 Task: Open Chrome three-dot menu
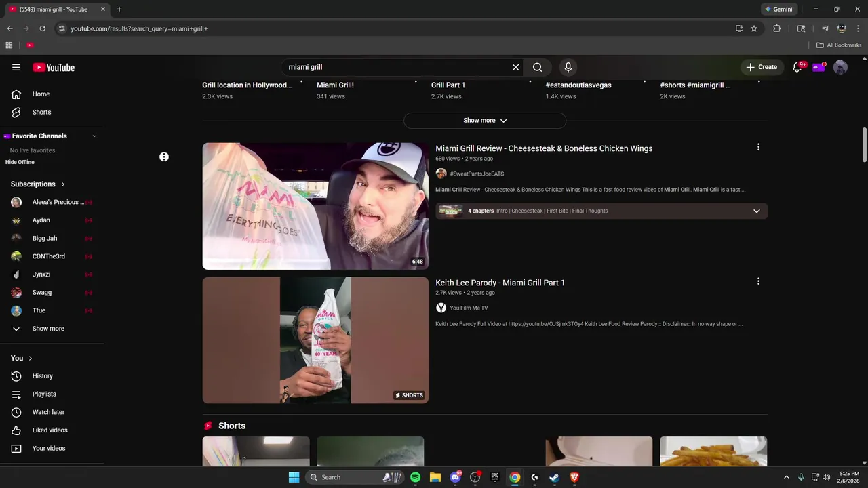858,28
